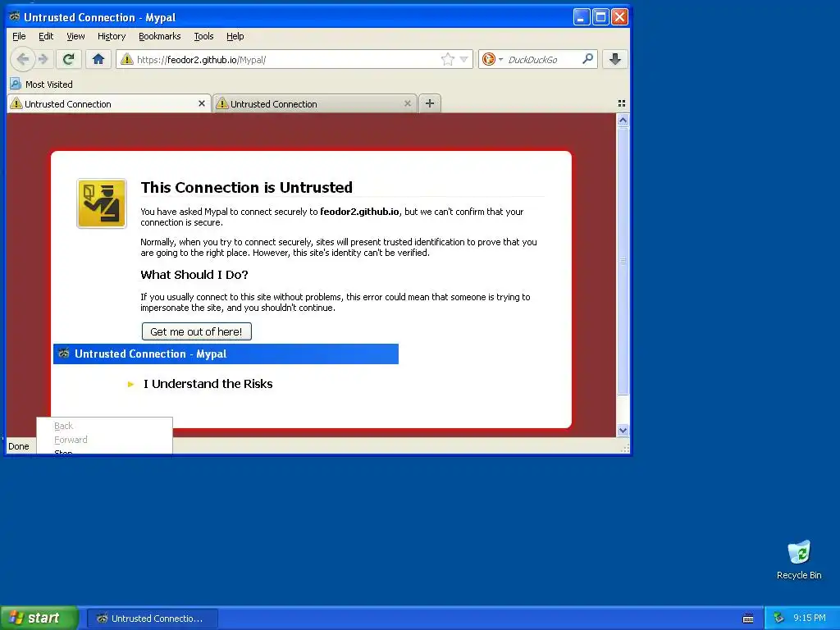This screenshot has height=630, width=840.
Task: Open the URL history dropdown arrow
Action: click(464, 59)
